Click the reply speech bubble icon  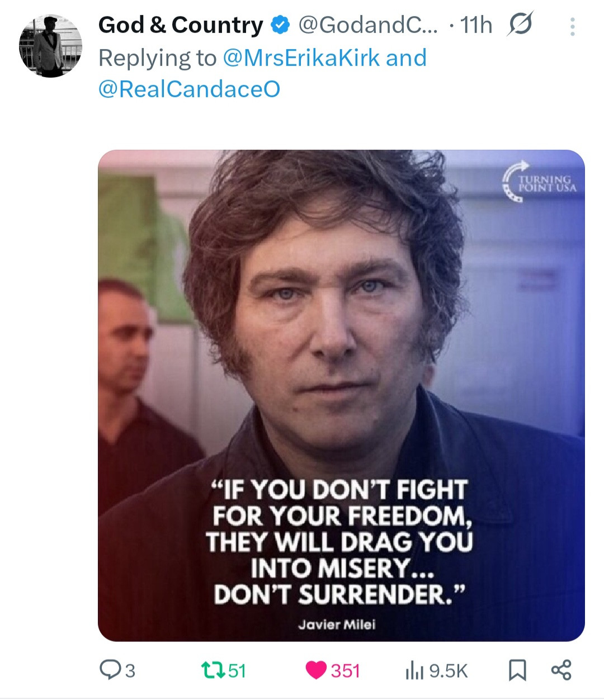tap(109, 670)
